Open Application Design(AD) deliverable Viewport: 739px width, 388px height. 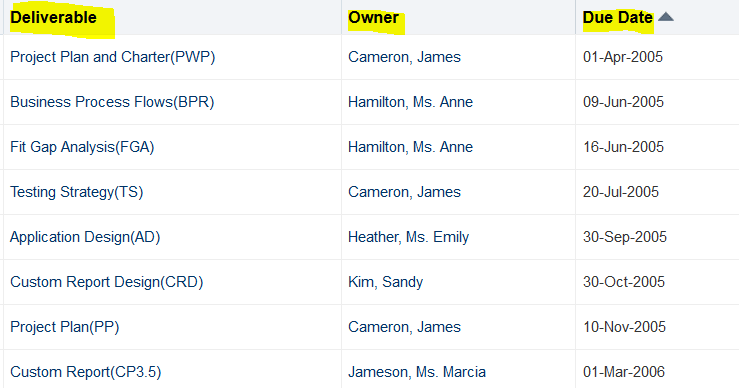(85, 237)
